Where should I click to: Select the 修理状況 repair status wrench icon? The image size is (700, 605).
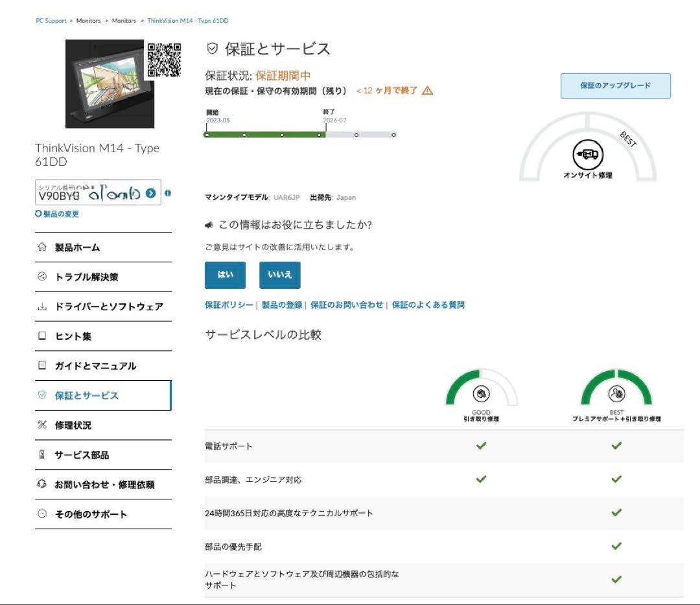click(x=43, y=426)
